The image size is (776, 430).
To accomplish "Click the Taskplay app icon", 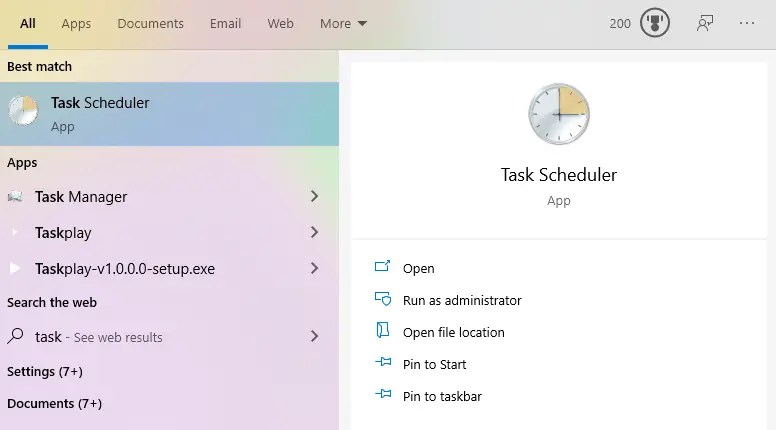I will (15, 233).
